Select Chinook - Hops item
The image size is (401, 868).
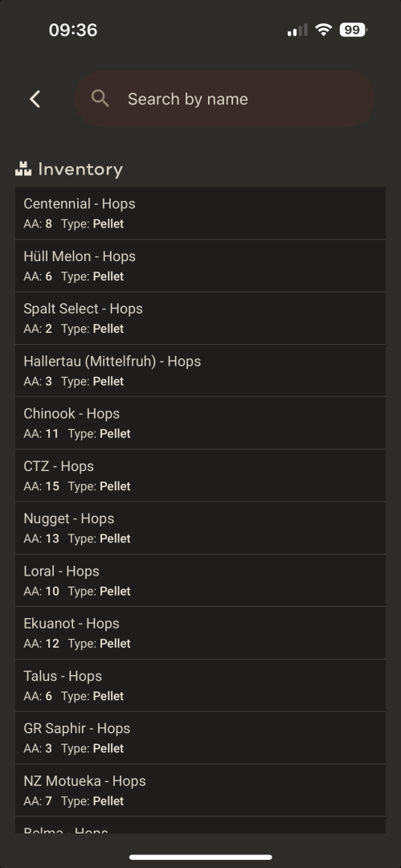pyautogui.click(x=201, y=423)
